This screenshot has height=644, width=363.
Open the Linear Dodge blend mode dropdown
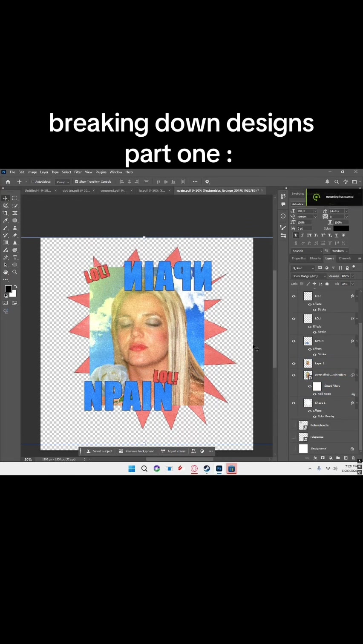click(x=308, y=276)
